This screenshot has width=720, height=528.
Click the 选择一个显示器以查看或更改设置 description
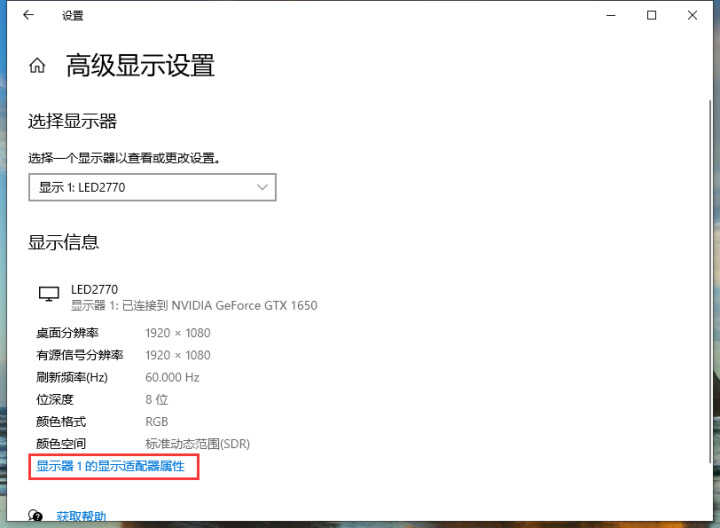(124, 158)
